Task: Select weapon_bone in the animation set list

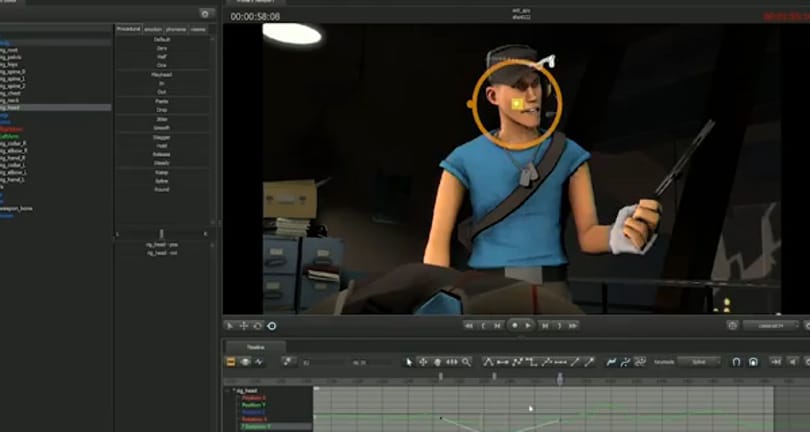Action: [17, 209]
